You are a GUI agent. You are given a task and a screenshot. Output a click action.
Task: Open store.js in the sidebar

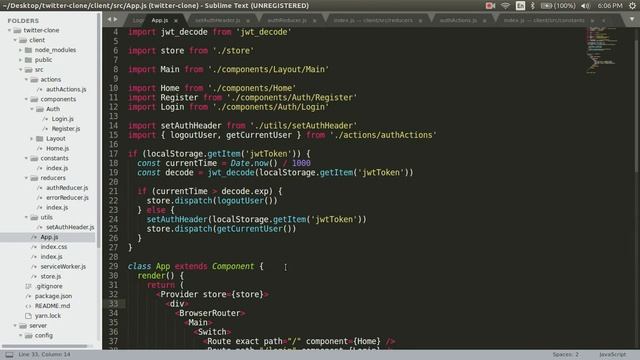(51, 276)
